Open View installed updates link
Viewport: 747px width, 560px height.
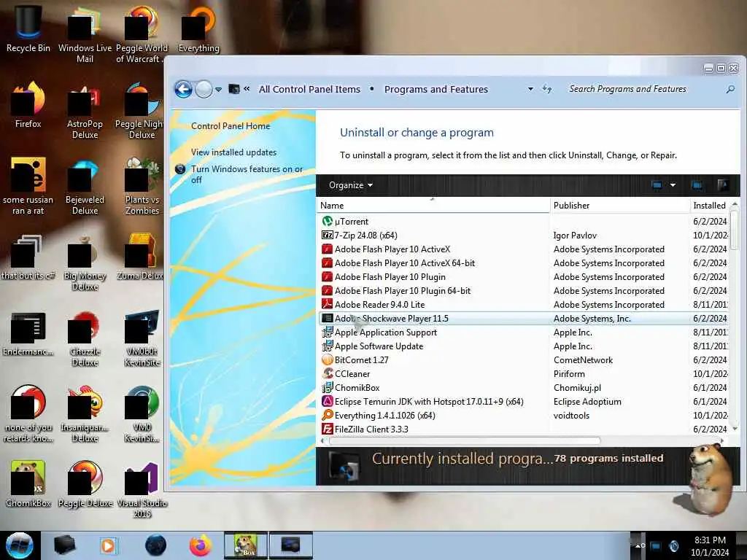(233, 152)
